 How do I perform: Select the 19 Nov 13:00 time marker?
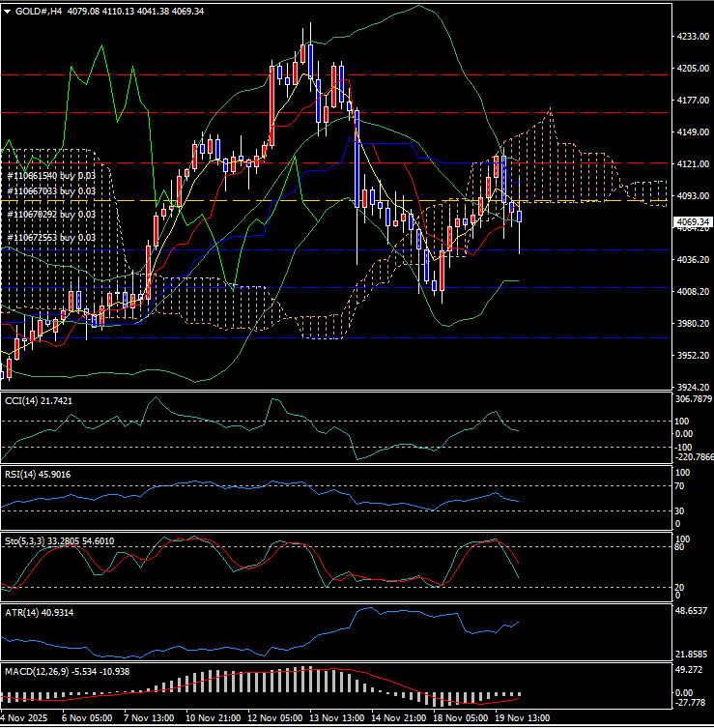pos(524,719)
